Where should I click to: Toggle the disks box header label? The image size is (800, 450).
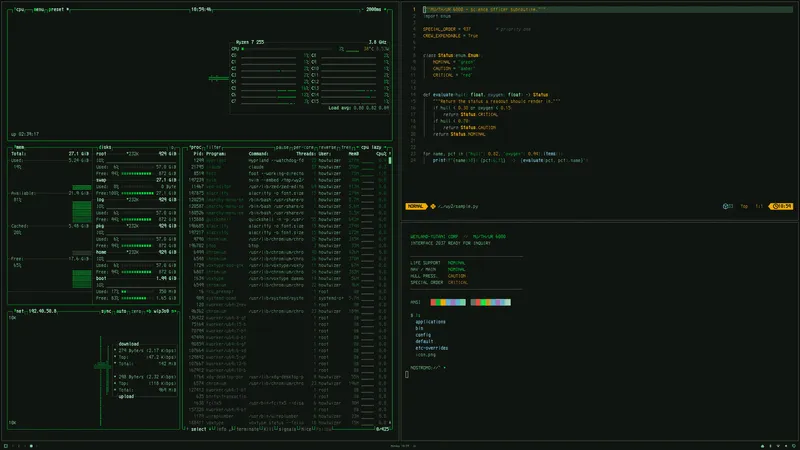pos(105,147)
